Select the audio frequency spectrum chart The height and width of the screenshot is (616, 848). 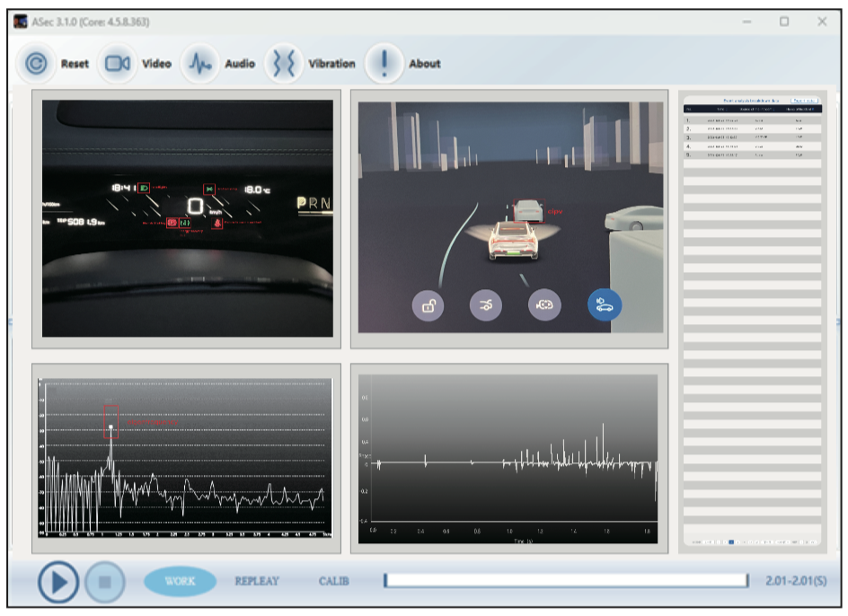coord(185,458)
